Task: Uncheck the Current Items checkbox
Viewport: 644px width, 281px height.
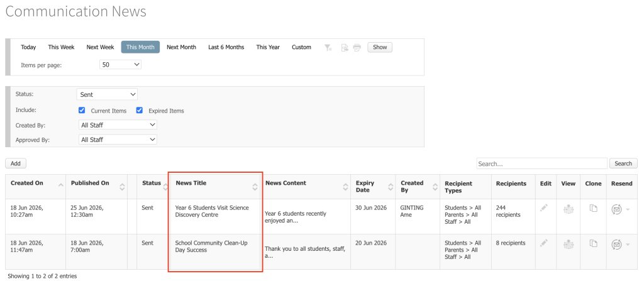Action: coord(82,111)
